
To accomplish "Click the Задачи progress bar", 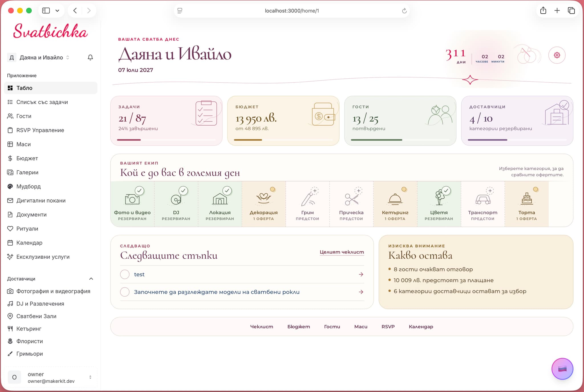I will [x=166, y=140].
